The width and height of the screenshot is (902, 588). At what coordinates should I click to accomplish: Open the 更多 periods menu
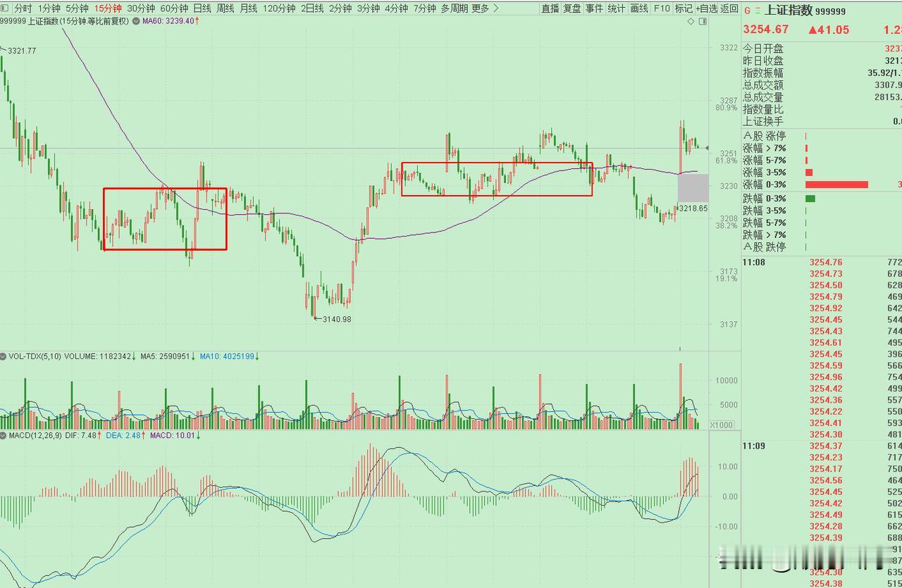[480, 8]
